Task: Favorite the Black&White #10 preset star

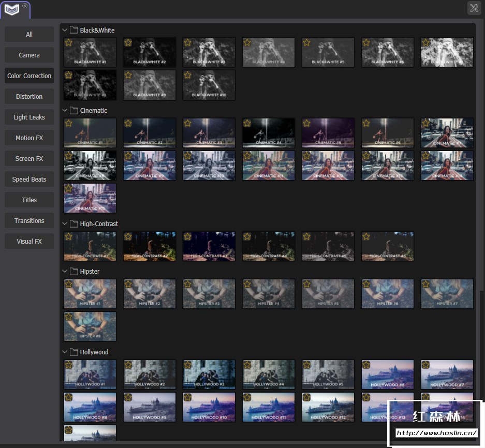Action: (x=187, y=75)
